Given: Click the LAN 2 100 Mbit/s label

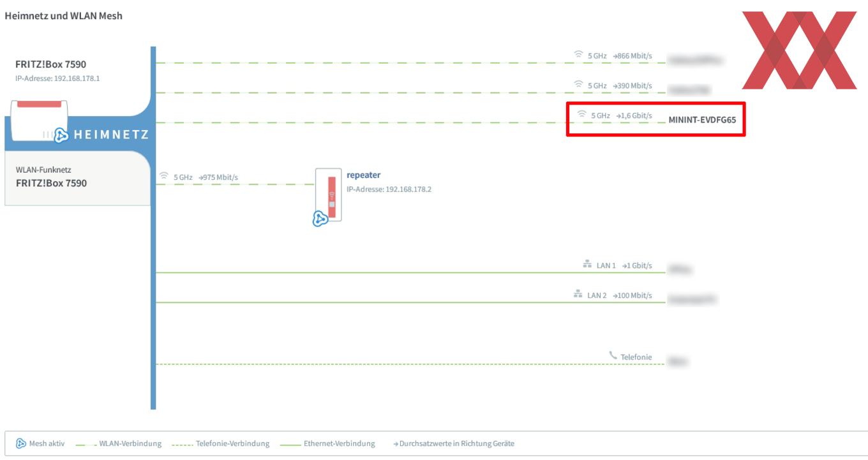Looking at the screenshot, I should (620, 295).
